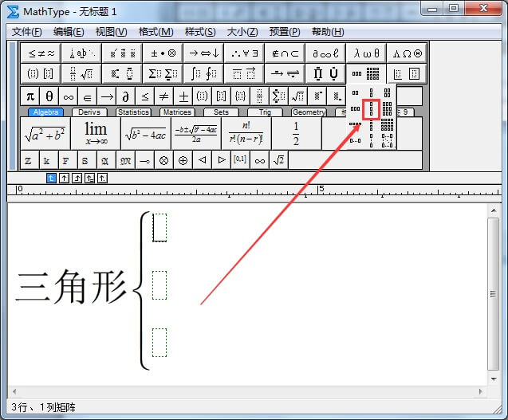Insert the circled plus ⊕ symbol
508x420 pixels.
pyautogui.click(x=183, y=160)
